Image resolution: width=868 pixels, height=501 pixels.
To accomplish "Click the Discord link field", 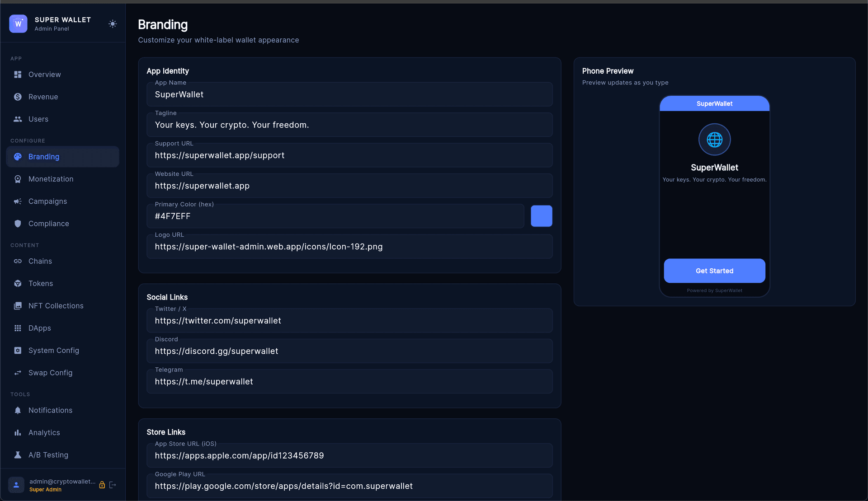I will click(x=349, y=351).
